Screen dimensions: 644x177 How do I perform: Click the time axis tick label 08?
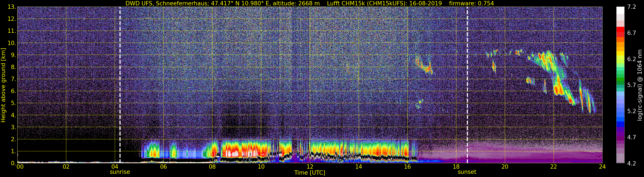[212, 167]
